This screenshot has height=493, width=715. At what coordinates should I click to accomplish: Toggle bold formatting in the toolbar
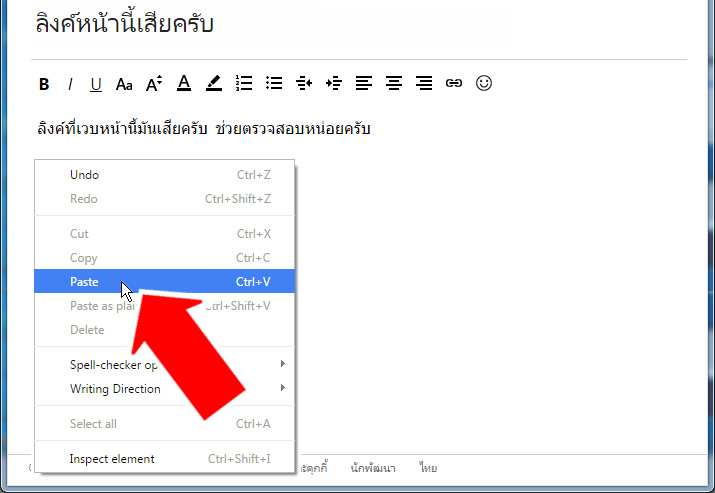pos(44,84)
